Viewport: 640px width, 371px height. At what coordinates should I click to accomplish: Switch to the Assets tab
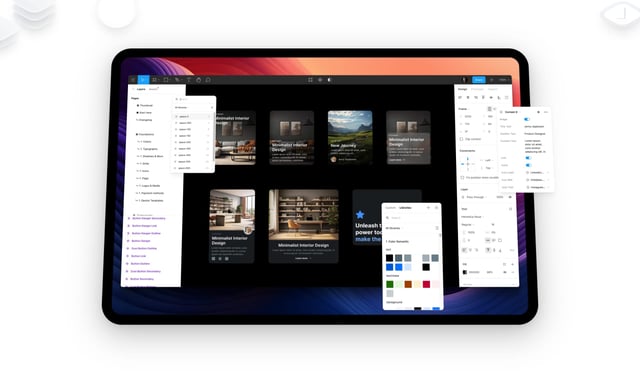[x=153, y=89]
